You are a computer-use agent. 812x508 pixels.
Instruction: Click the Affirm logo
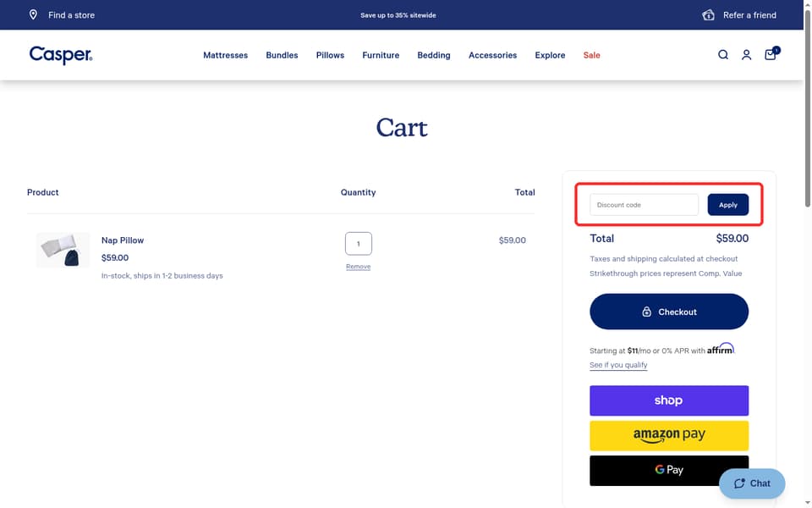pyautogui.click(x=721, y=348)
